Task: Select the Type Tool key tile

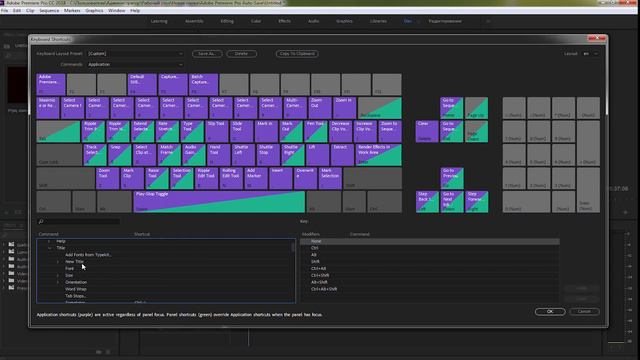Action: pyautogui.click(x=192, y=131)
